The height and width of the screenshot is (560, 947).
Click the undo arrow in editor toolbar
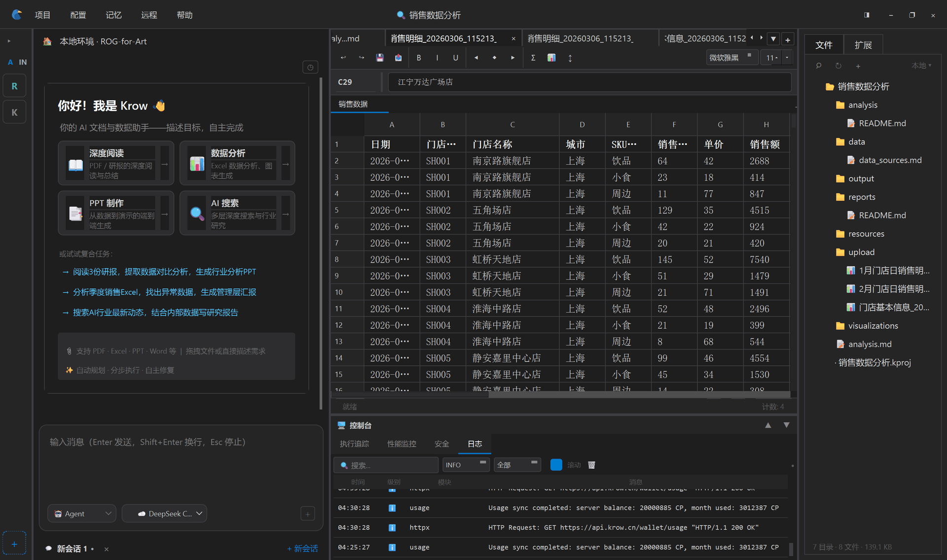[x=343, y=58]
